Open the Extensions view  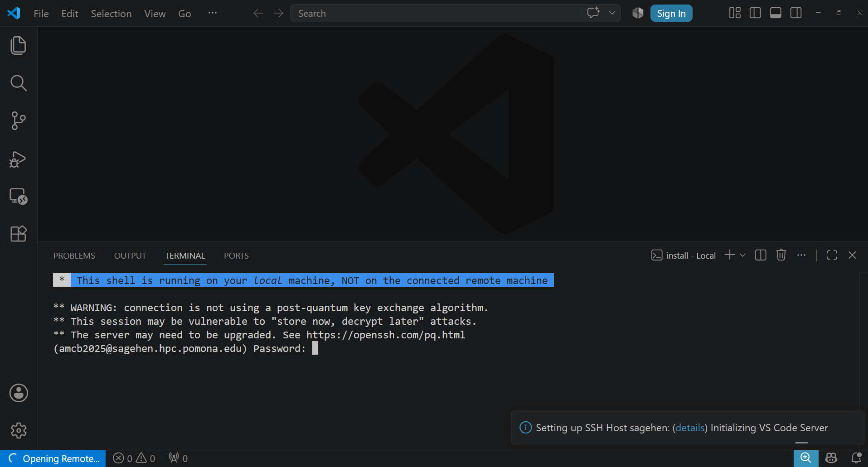(19, 234)
